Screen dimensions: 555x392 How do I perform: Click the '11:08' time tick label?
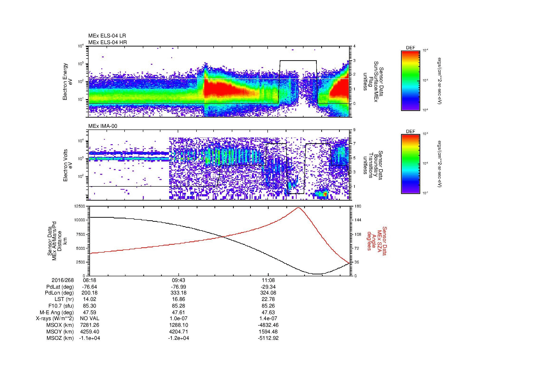(x=268, y=280)
